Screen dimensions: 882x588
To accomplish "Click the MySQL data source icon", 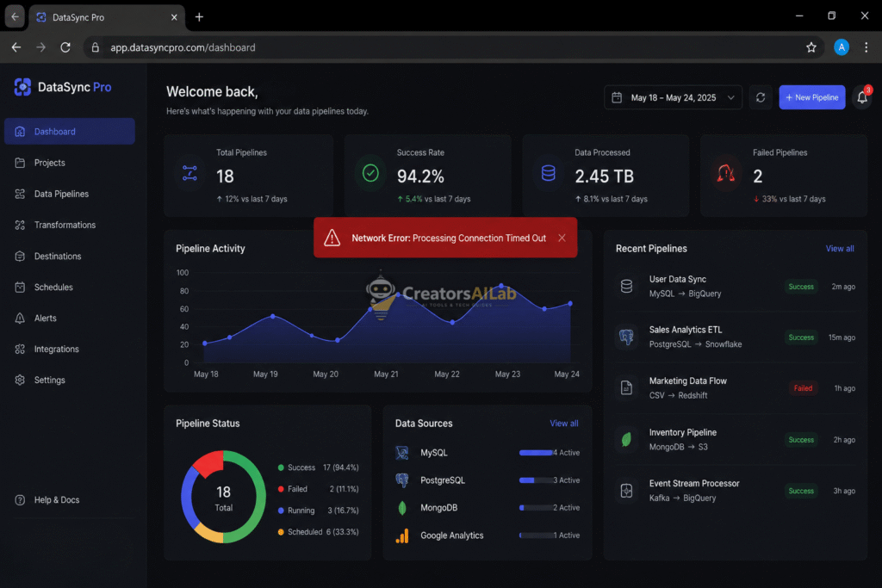I will point(402,453).
